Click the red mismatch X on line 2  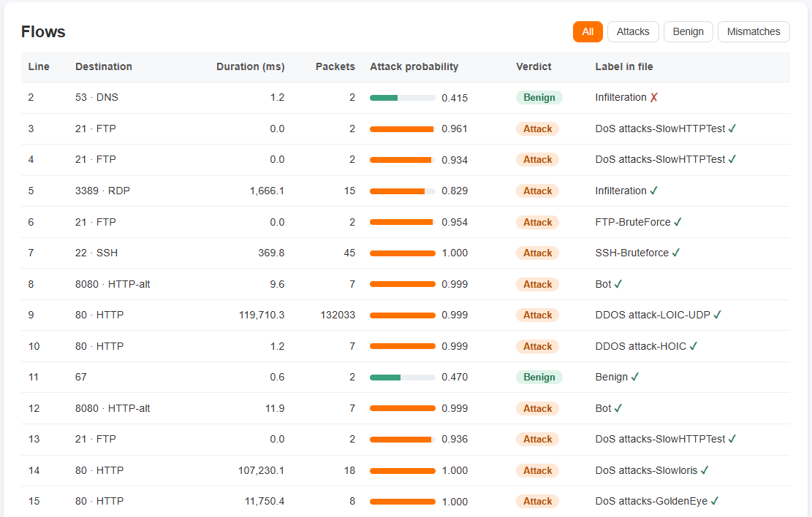click(x=654, y=97)
